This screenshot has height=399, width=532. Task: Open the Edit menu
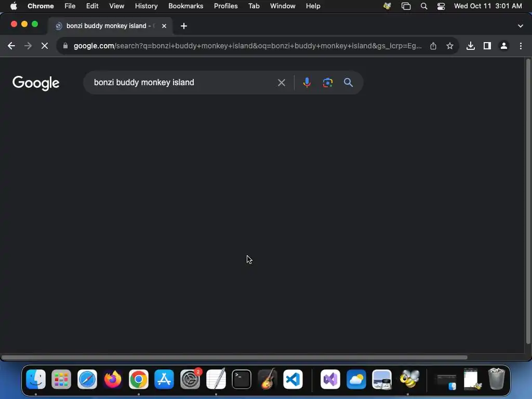92,6
